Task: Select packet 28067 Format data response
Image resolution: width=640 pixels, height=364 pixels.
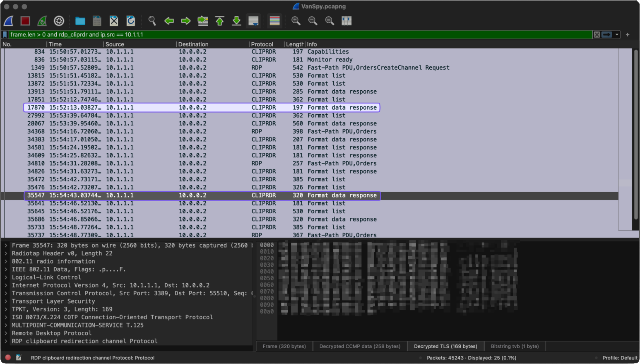Action: point(309,124)
